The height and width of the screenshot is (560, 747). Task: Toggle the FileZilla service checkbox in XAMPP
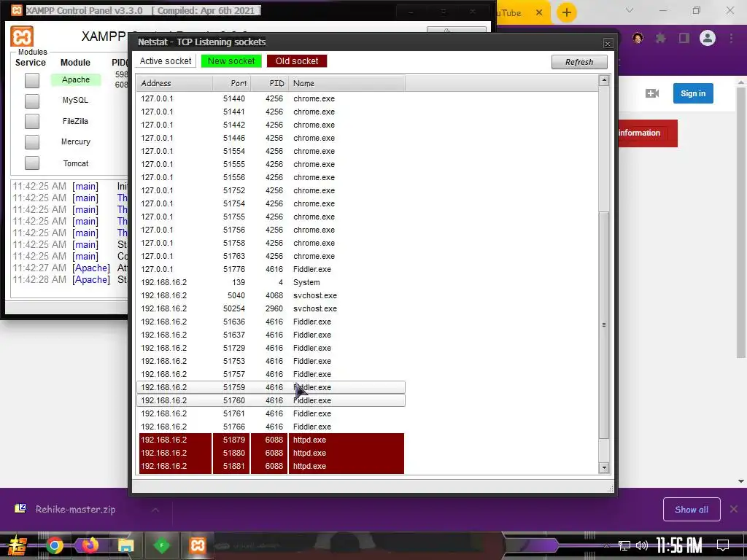pyautogui.click(x=32, y=122)
